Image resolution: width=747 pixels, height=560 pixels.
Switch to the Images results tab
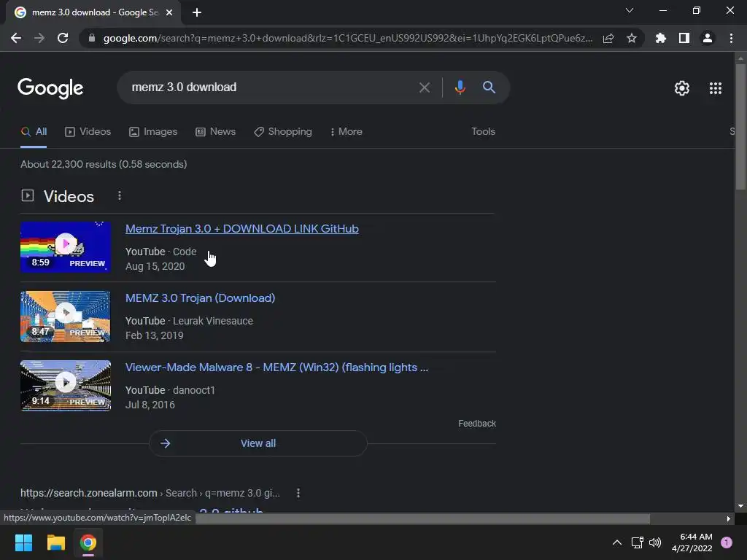coord(153,131)
